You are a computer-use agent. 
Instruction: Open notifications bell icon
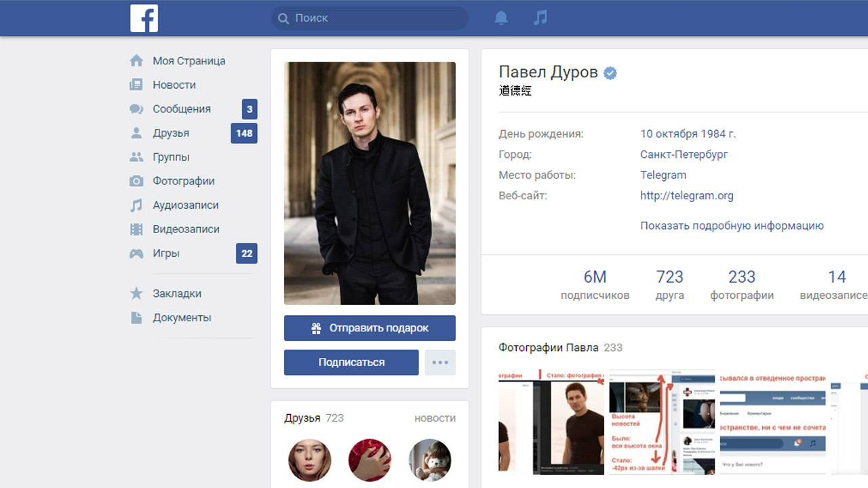click(x=501, y=18)
